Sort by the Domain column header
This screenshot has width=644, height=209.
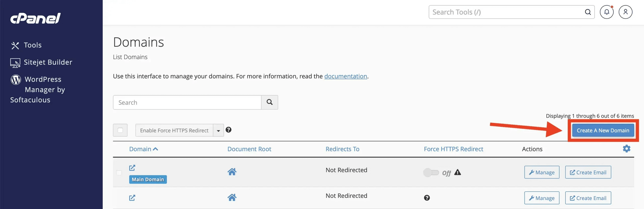point(143,149)
